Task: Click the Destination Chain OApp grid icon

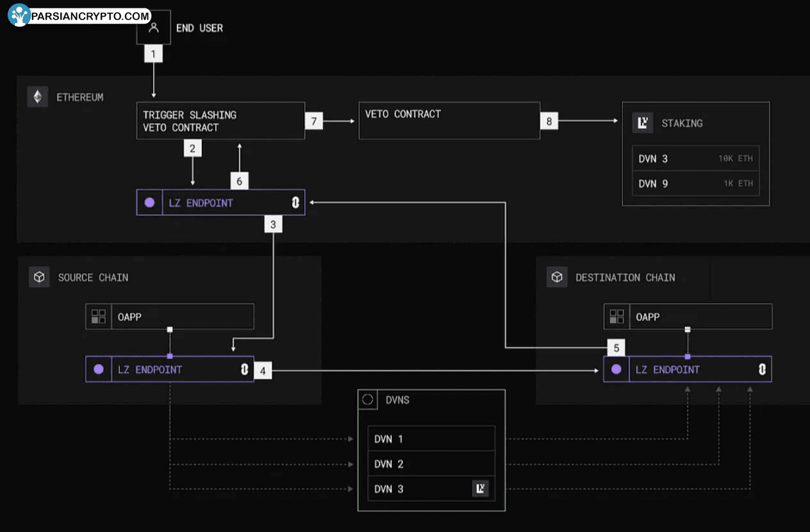Action: tap(616, 317)
